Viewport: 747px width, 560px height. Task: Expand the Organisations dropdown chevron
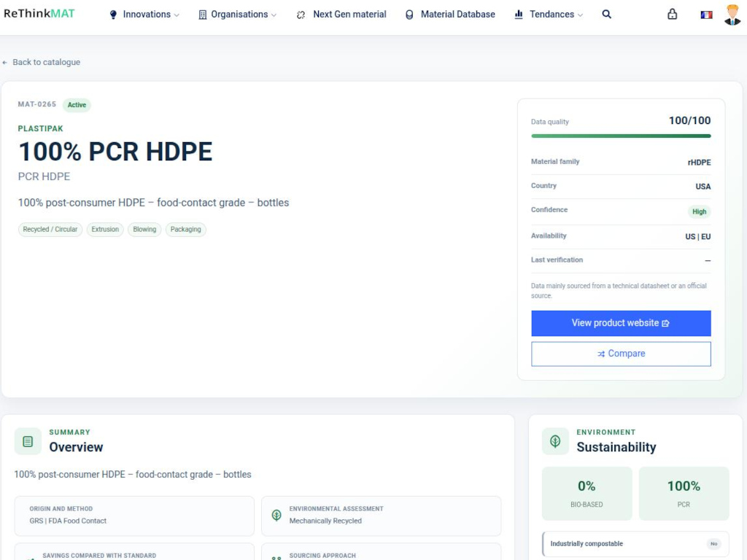click(274, 15)
